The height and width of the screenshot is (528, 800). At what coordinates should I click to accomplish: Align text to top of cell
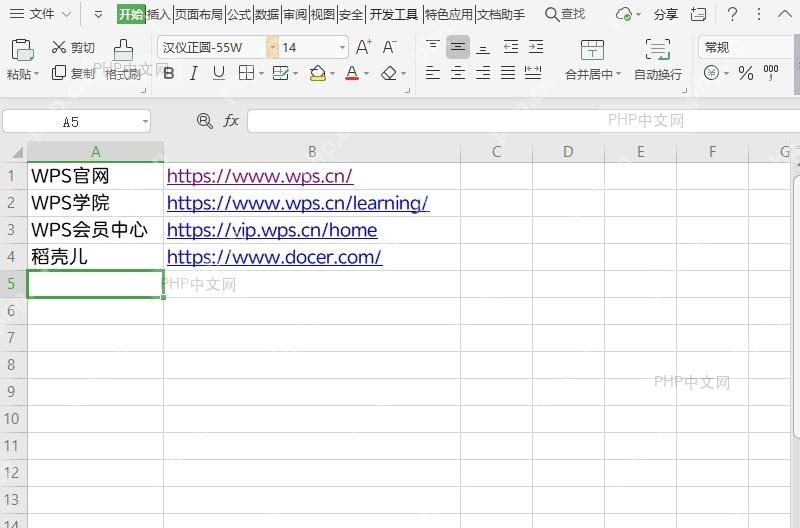[x=433, y=47]
